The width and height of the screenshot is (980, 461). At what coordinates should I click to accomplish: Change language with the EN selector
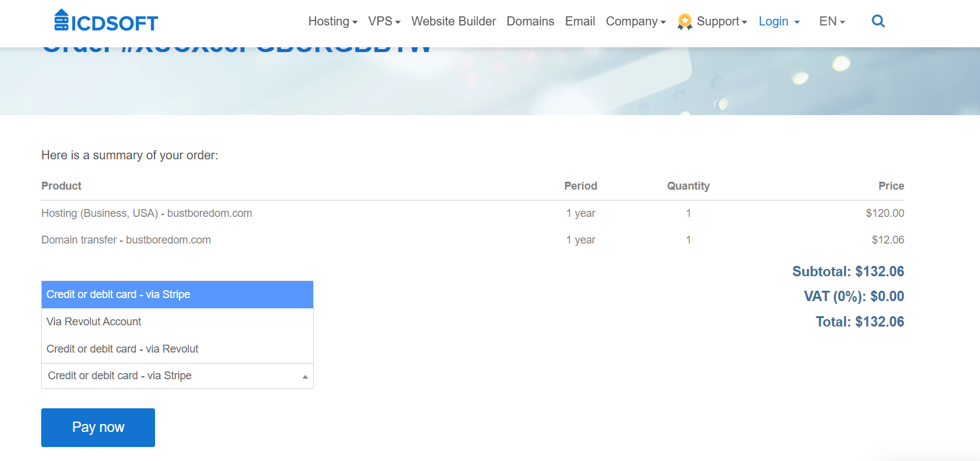[x=832, y=21]
